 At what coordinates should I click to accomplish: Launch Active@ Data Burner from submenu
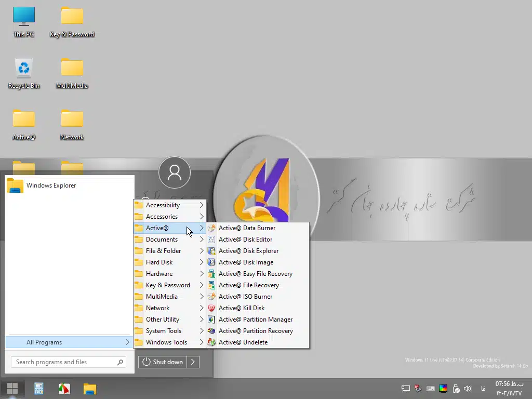(x=247, y=228)
